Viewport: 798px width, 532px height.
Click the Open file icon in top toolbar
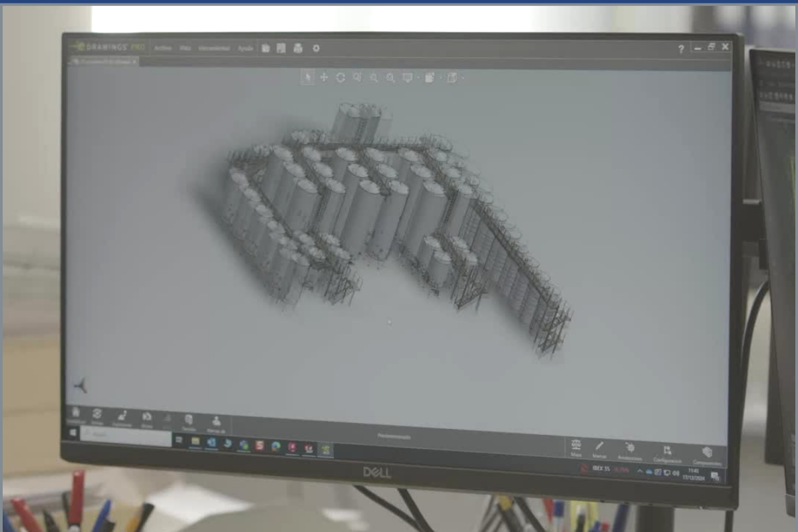click(266, 48)
